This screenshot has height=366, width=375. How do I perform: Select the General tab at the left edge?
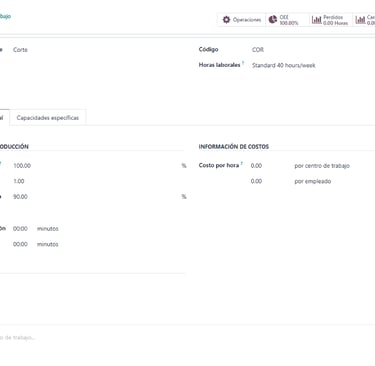click(3, 118)
